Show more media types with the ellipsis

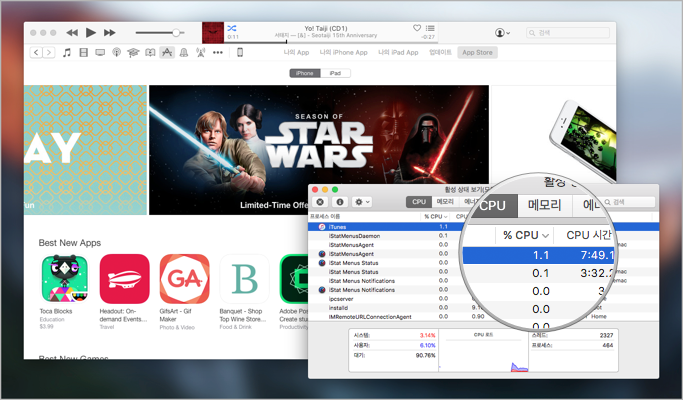click(x=218, y=53)
